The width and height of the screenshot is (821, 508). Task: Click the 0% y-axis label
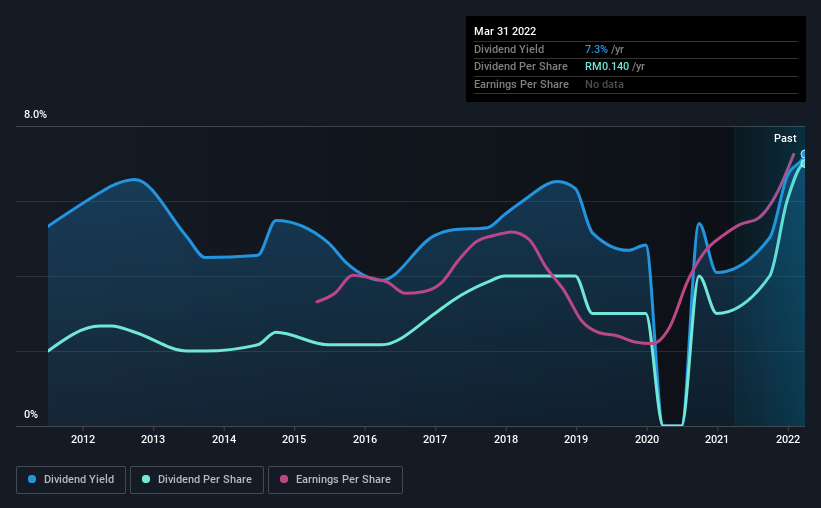click(x=31, y=414)
